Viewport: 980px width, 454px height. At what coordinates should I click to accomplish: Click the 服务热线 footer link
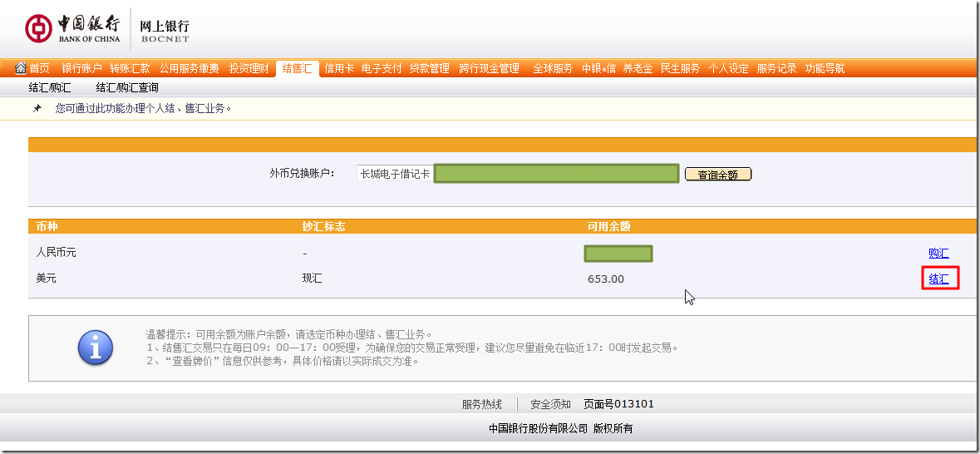tap(482, 405)
